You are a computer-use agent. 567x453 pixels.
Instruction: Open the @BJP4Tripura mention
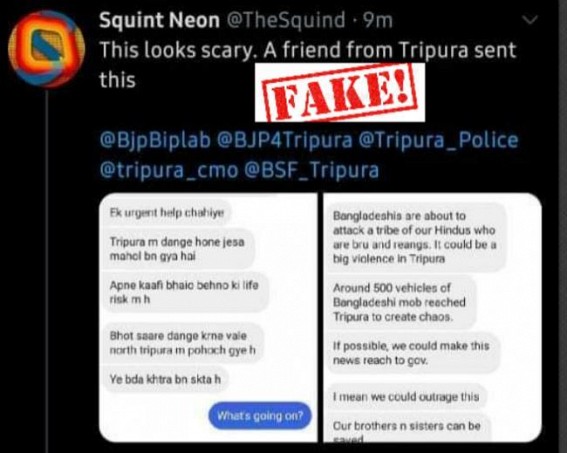tap(284, 140)
